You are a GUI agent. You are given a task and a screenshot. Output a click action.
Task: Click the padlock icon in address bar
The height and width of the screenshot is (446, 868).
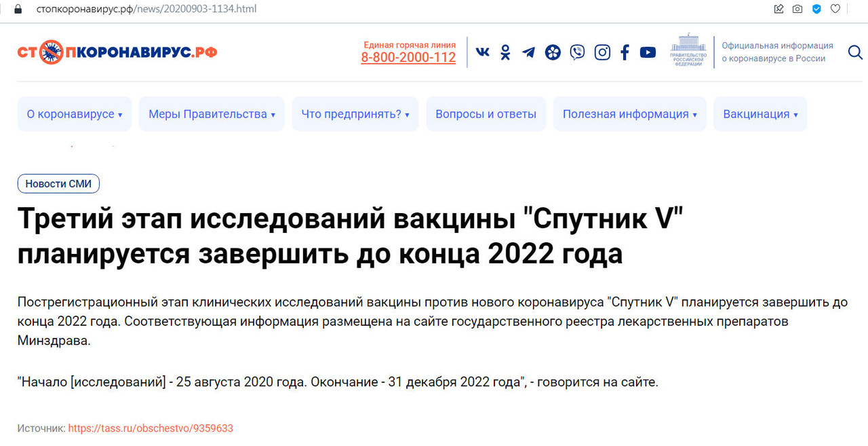(18, 10)
